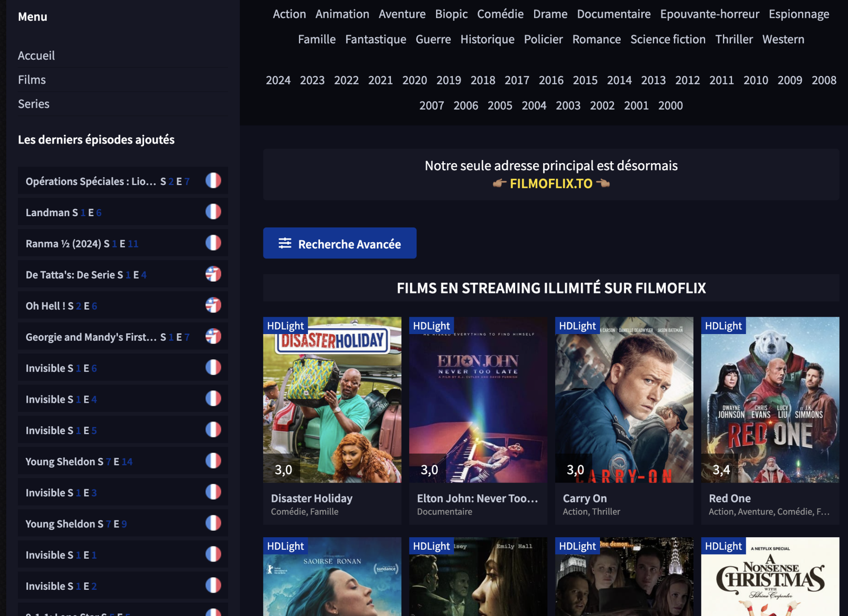Choose the Epouvante-horreur genre
The height and width of the screenshot is (616, 848).
point(710,14)
